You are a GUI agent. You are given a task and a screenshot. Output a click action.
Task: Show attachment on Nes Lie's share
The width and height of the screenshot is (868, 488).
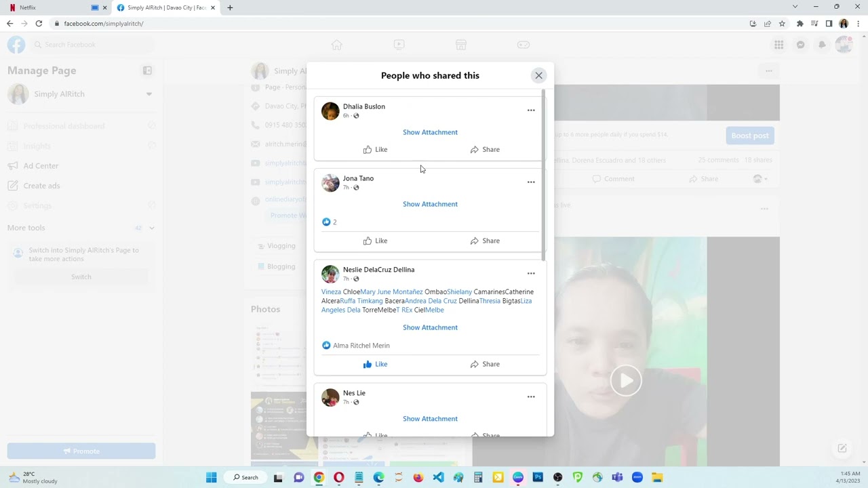tap(430, 419)
